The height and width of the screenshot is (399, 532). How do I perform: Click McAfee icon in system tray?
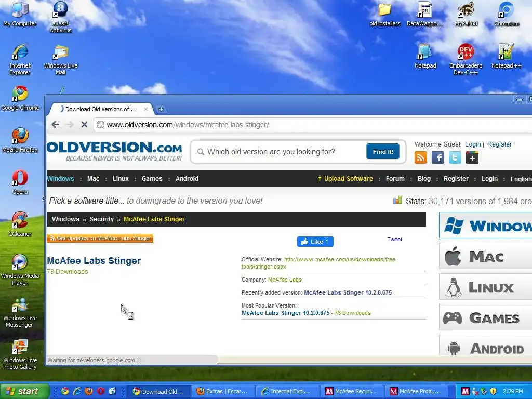[465, 391]
